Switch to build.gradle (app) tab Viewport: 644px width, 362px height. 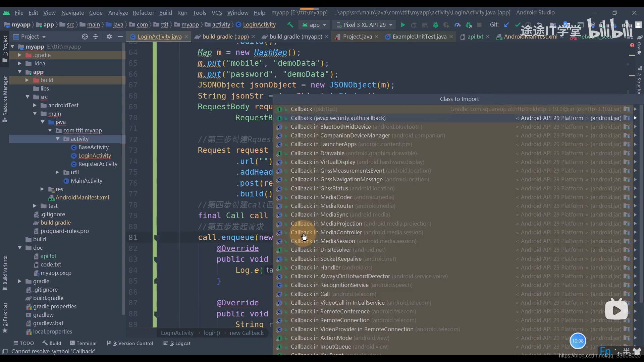pyautogui.click(x=226, y=36)
